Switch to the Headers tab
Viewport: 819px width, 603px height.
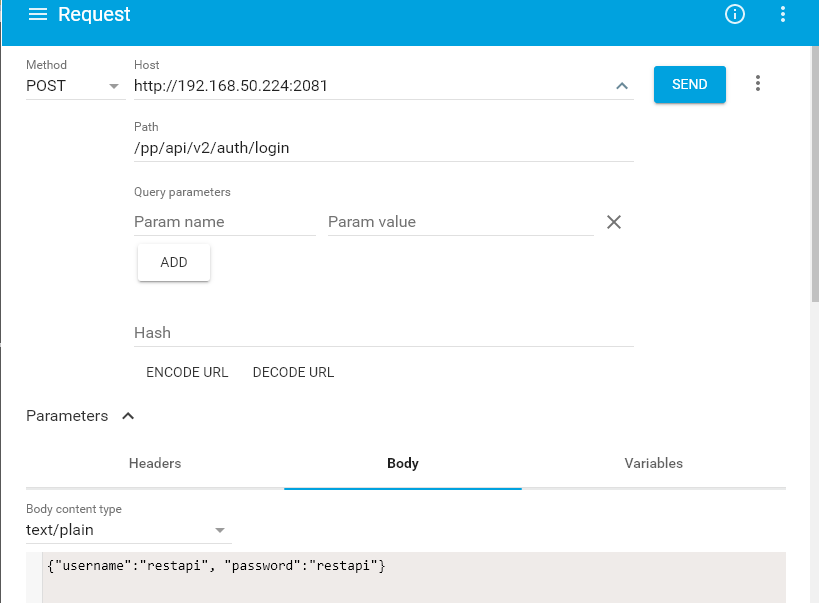[x=155, y=463]
